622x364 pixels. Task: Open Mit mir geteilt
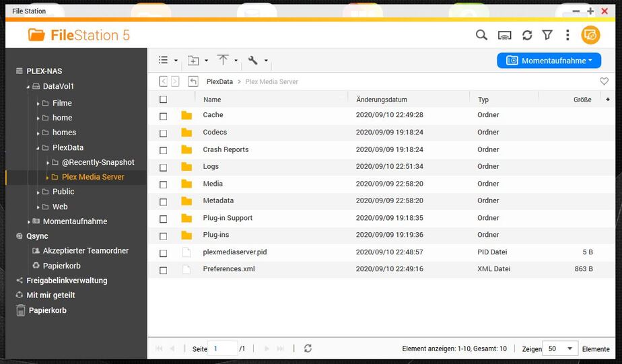[x=50, y=295]
